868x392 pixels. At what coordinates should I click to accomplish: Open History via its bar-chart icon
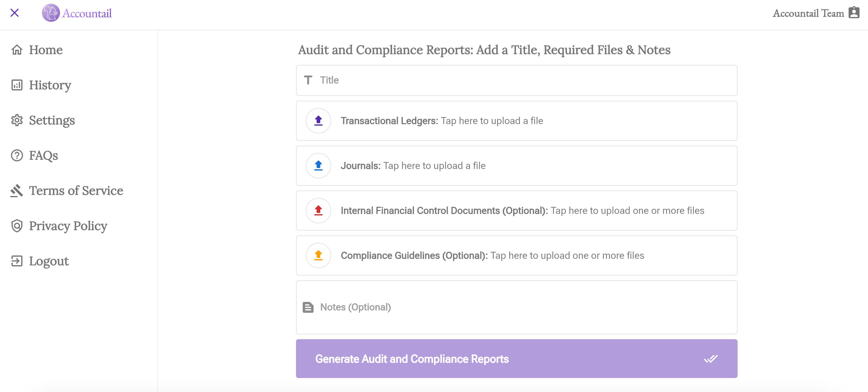(x=16, y=85)
